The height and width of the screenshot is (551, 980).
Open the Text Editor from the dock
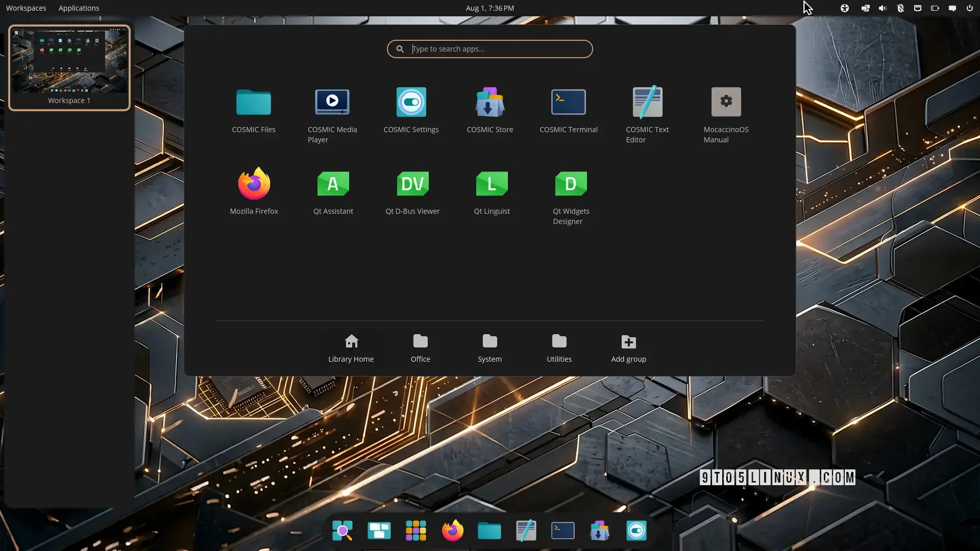tap(526, 531)
